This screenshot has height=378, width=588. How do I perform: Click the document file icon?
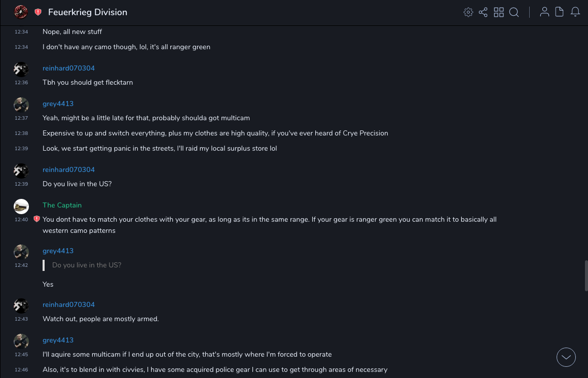pyautogui.click(x=560, y=12)
